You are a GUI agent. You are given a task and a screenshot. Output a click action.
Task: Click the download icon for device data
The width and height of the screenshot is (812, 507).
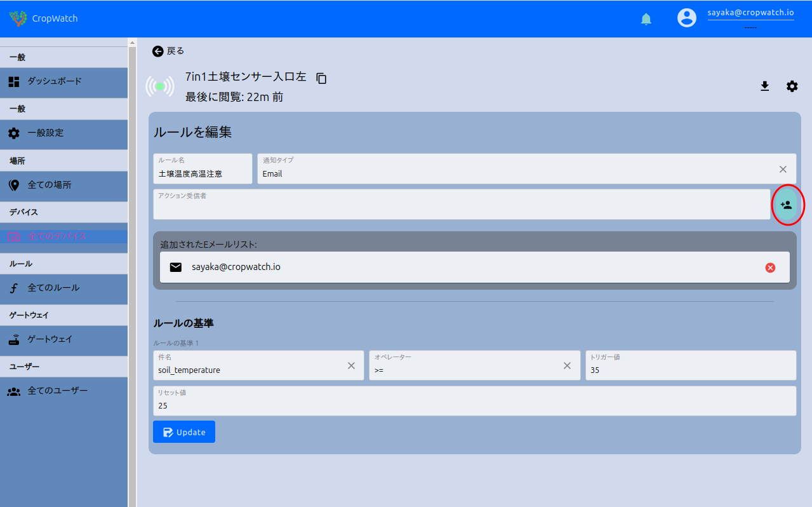coord(764,86)
